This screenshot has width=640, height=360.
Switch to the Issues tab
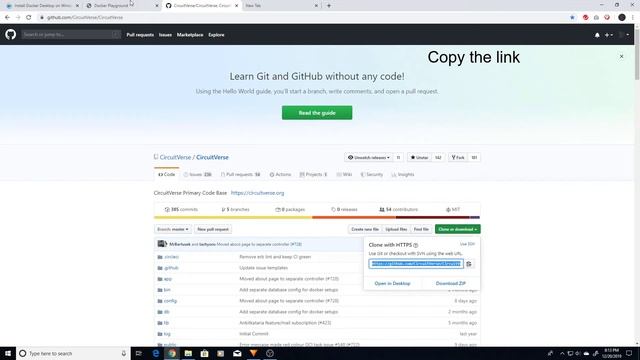[198, 175]
